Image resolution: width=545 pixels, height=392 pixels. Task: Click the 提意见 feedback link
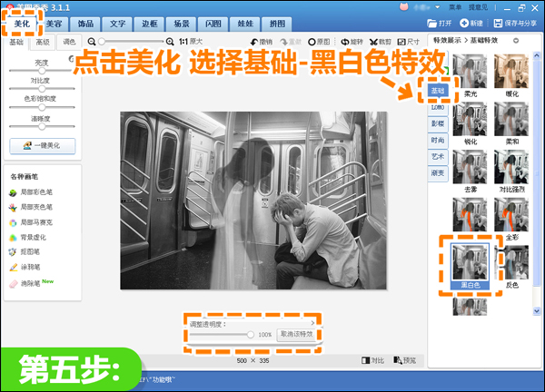coord(478,7)
